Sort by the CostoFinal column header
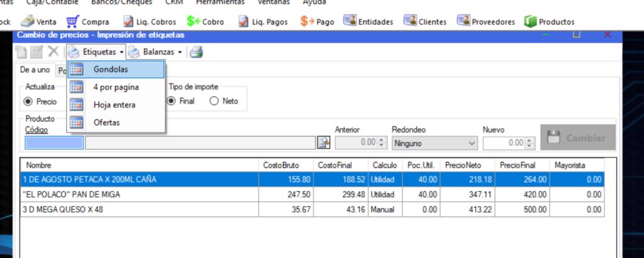644x258 pixels. click(340, 165)
